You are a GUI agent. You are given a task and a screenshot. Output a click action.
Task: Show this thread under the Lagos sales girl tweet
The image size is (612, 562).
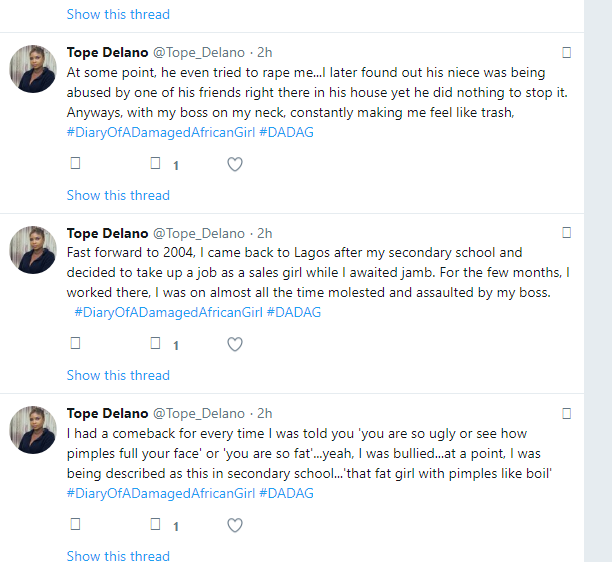[x=118, y=375]
